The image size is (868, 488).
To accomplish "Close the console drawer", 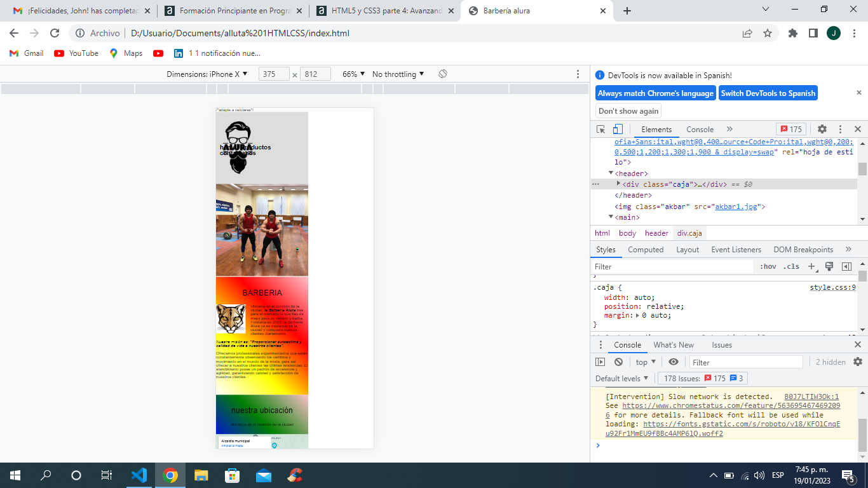I will click(857, 345).
